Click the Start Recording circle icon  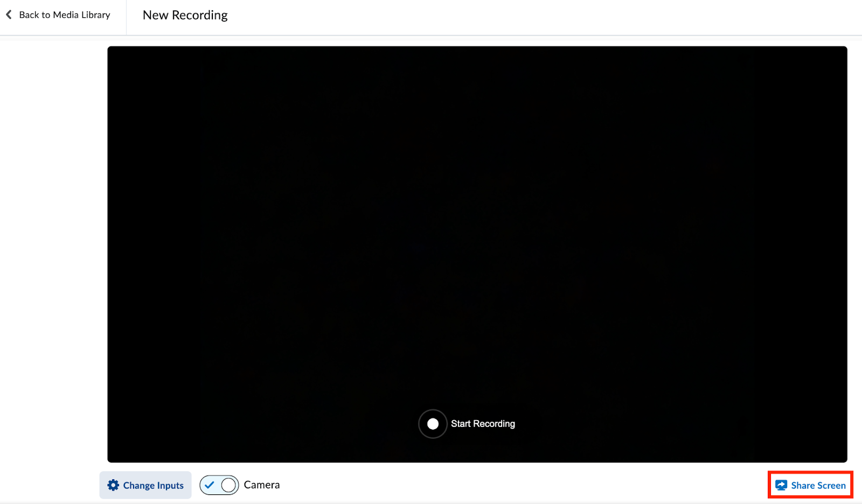(433, 424)
